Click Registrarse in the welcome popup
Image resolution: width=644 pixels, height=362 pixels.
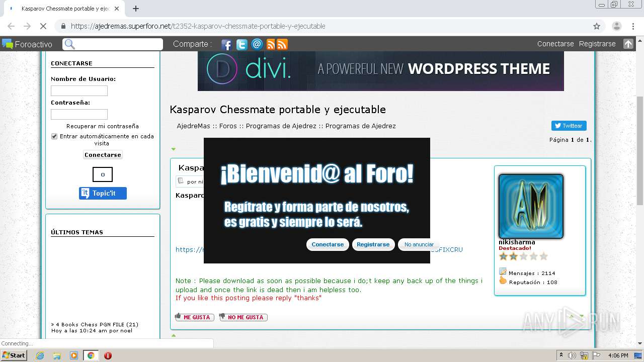tap(373, 244)
